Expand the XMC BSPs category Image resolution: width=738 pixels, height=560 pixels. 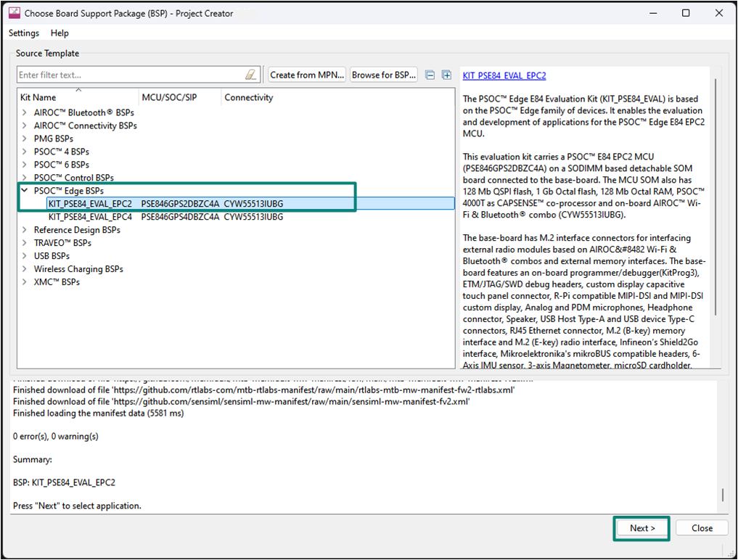tap(24, 282)
